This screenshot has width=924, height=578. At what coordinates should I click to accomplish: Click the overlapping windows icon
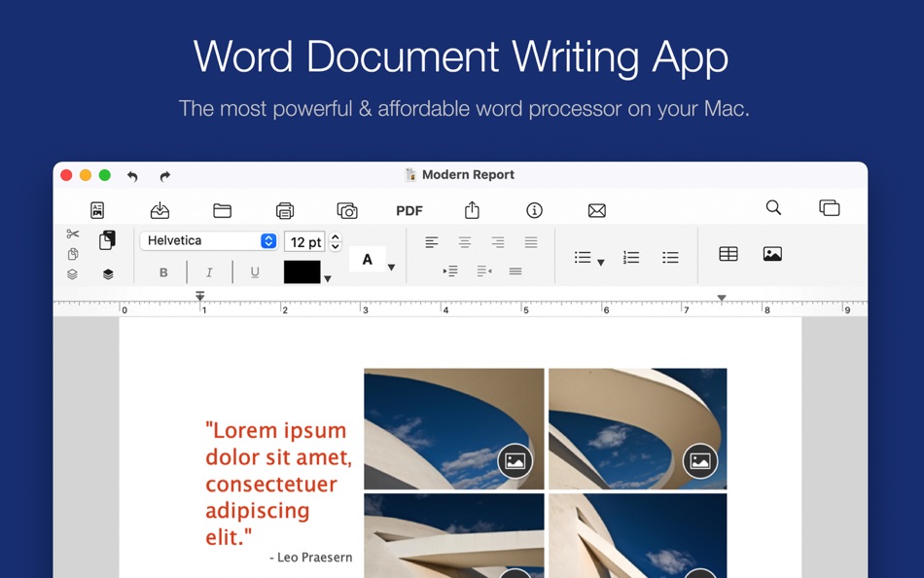coord(829,207)
